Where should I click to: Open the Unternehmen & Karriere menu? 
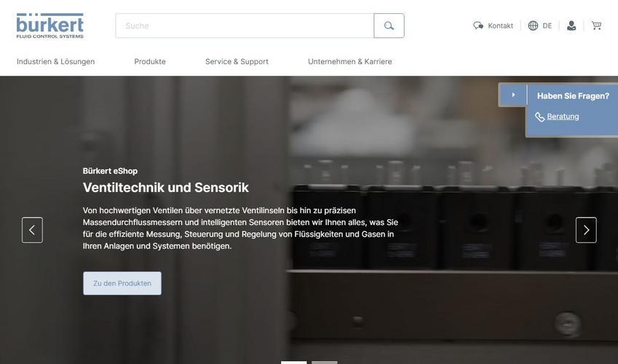[349, 62]
